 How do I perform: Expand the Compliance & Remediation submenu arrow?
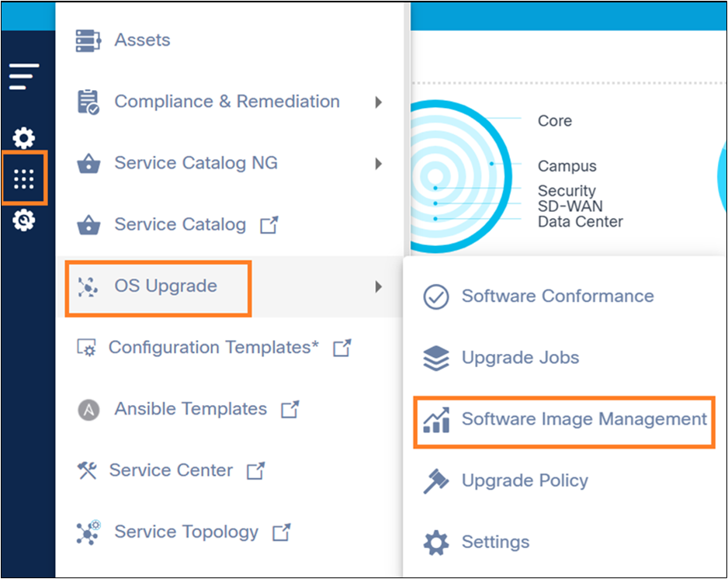378,102
